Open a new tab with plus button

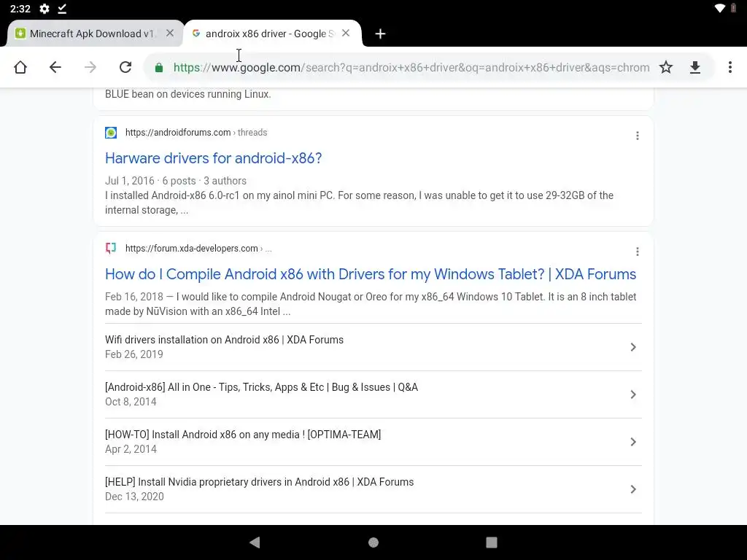click(380, 34)
